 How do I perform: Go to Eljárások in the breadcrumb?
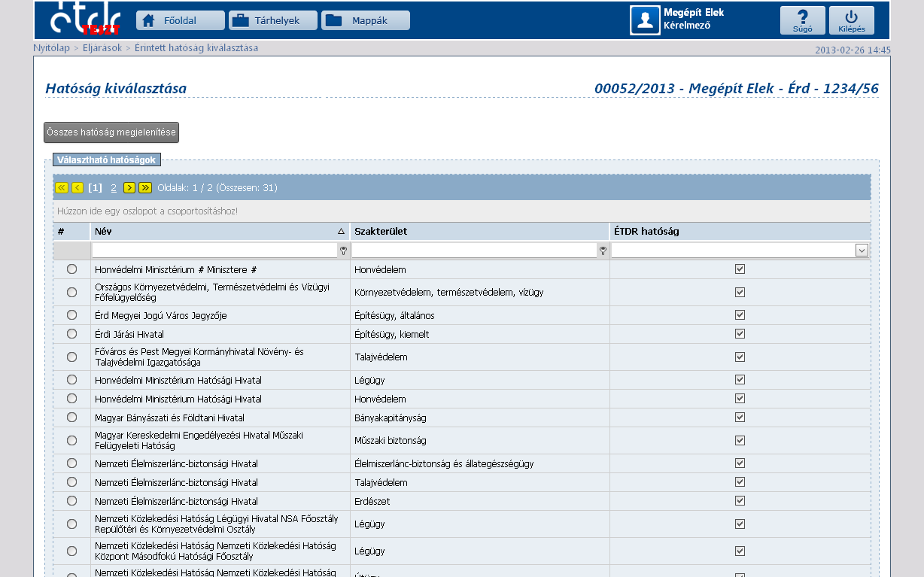(x=102, y=48)
